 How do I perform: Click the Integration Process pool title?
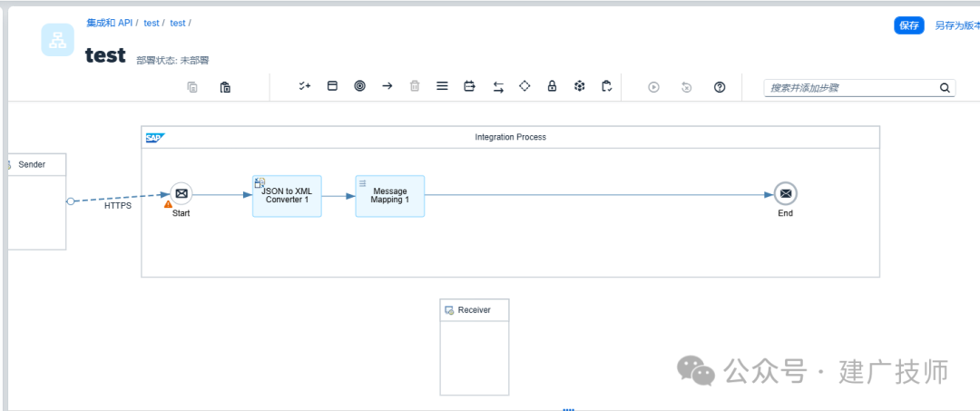(x=511, y=137)
